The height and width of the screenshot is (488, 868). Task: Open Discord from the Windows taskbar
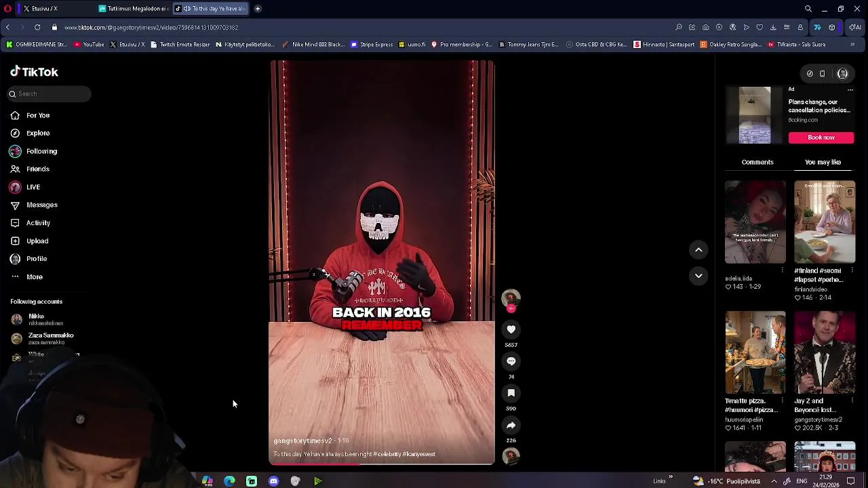[x=273, y=481]
